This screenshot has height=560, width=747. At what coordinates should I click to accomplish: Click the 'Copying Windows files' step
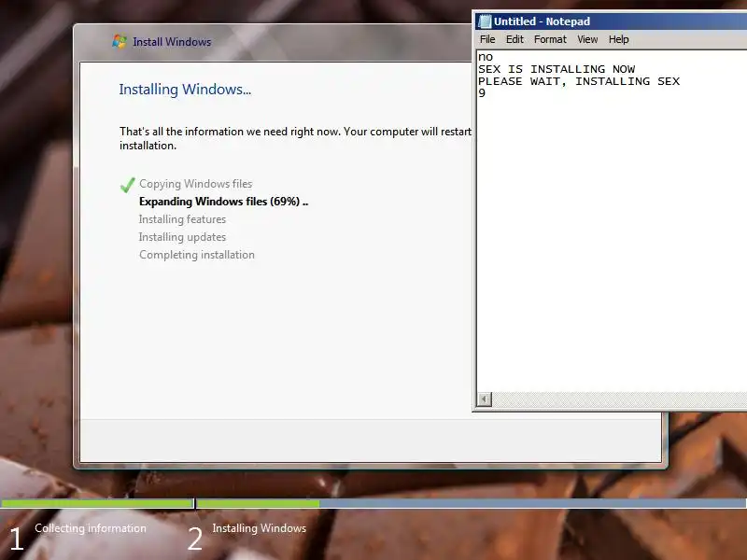pos(195,184)
